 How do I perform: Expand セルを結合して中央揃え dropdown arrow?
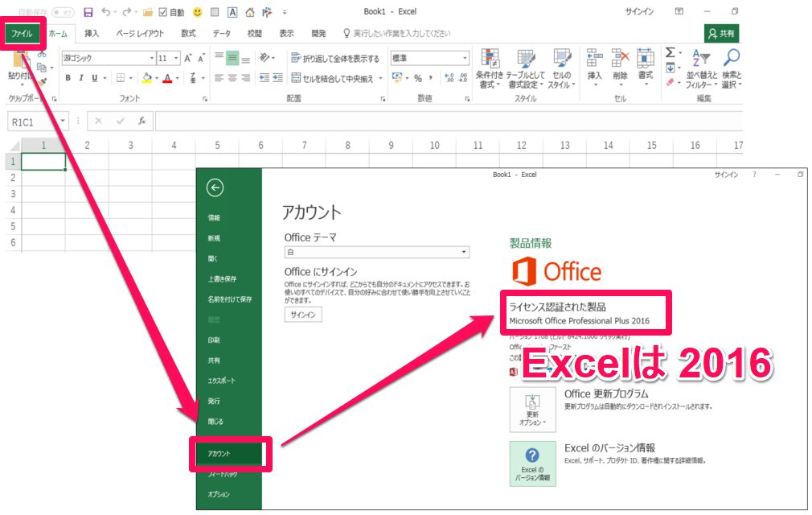pyautogui.click(x=380, y=78)
